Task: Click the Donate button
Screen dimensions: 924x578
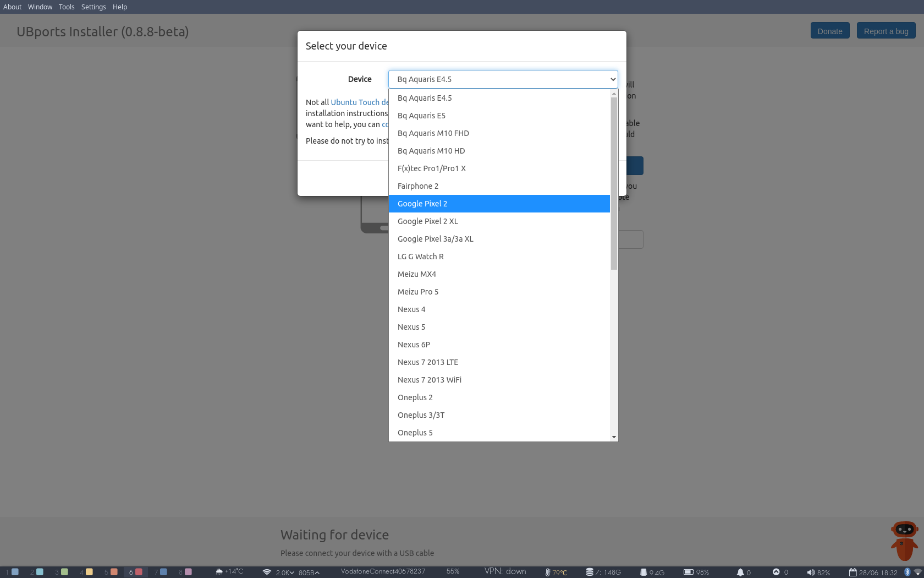Action: 829,31
